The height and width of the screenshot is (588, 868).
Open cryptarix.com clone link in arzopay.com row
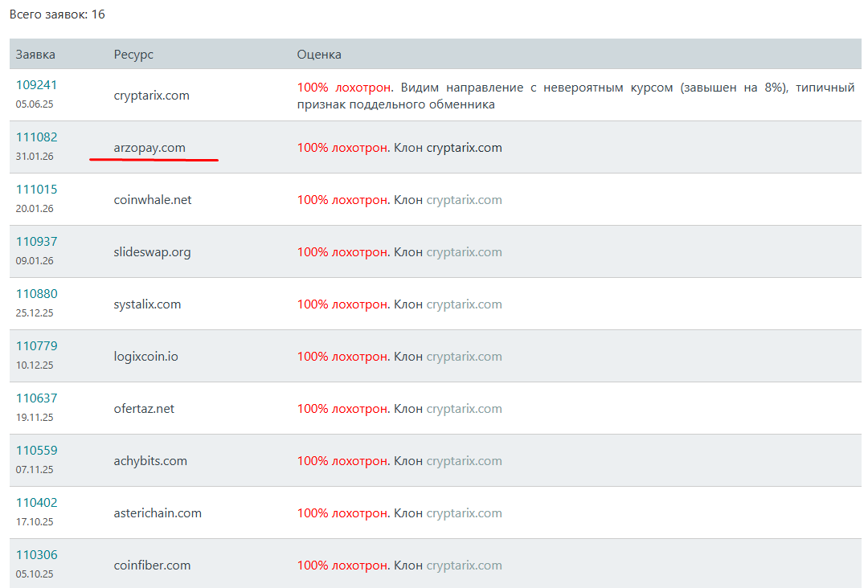pos(464,148)
